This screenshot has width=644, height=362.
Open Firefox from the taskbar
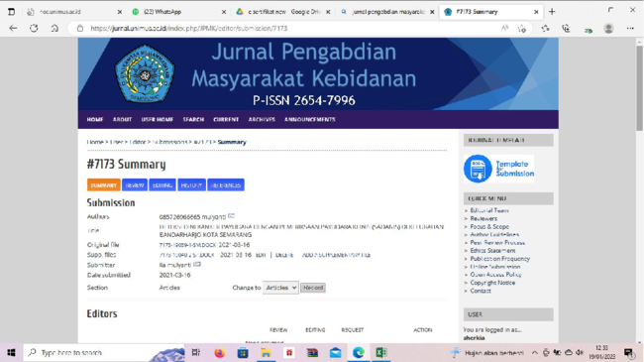pyautogui.click(x=219, y=352)
